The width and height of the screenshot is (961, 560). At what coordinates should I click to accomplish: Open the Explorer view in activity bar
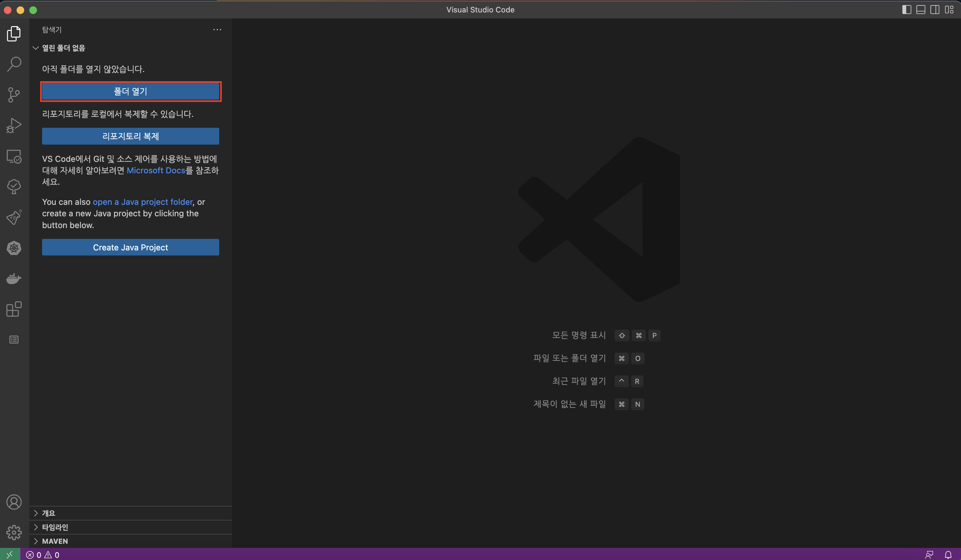(14, 33)
